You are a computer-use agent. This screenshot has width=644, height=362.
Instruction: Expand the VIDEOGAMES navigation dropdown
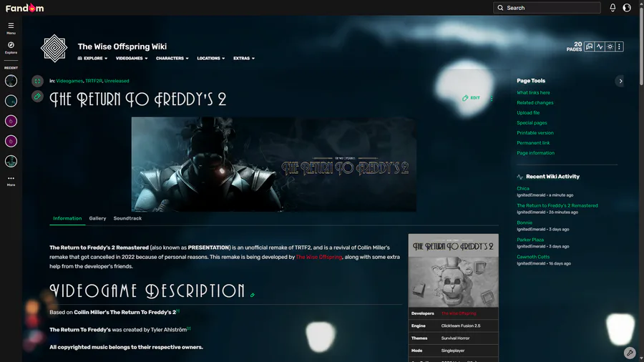(x=132, y=58)
